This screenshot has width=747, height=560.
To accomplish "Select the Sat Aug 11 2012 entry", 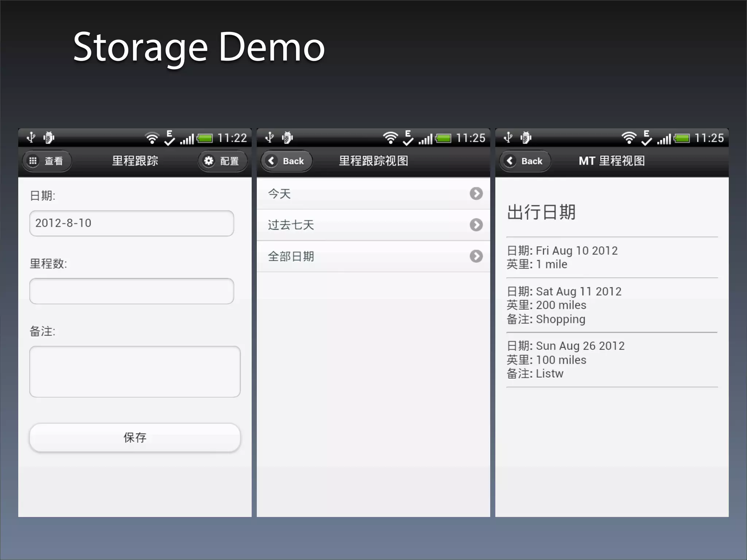I will pyautogui.click(x=612, y=305).
